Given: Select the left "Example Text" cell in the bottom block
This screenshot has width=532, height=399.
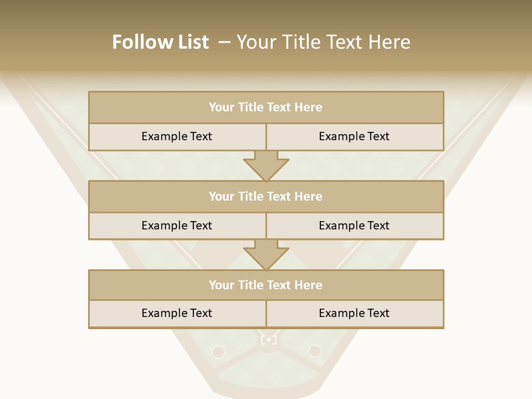Looking at the screenshot, I should tap(177, 313).
